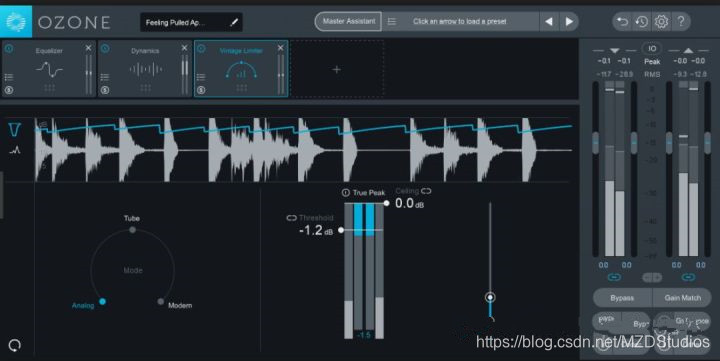Screen dimensions: 720x361
Task: Click the left input gain fader handle
Action: pyautogui.click(x=596, y=142)
